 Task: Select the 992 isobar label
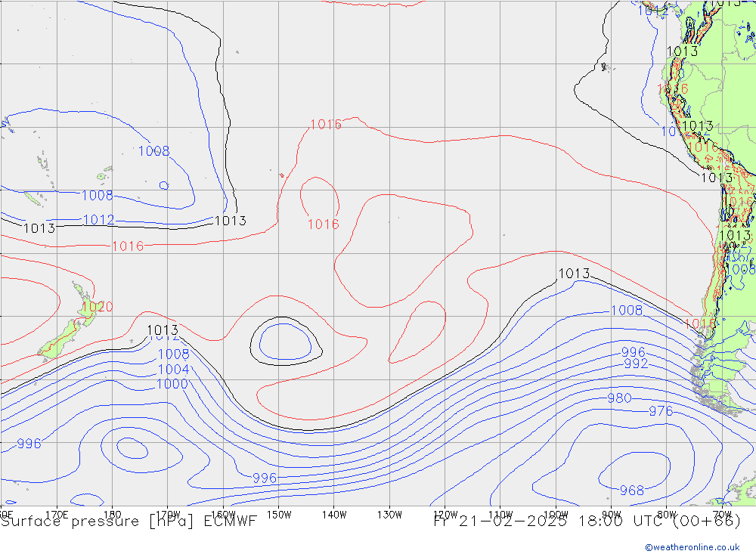[636, 364]
